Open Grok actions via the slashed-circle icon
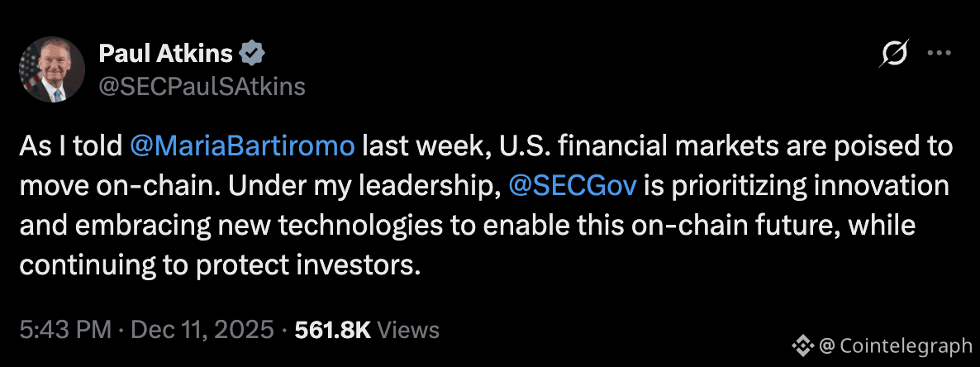980x367 pixels. coord(894,55)
